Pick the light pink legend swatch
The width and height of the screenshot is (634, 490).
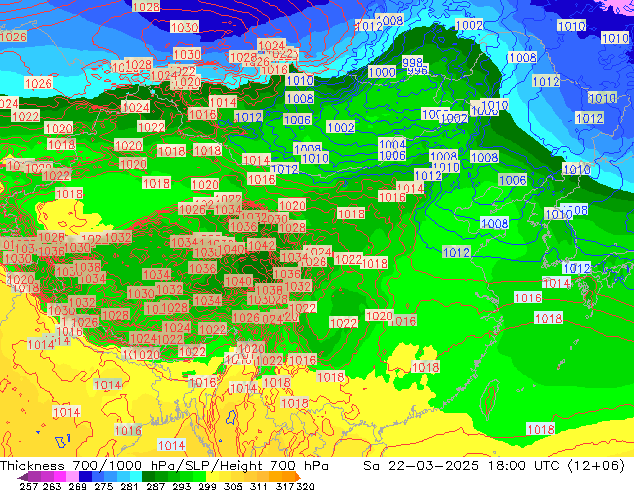[72, 476]
